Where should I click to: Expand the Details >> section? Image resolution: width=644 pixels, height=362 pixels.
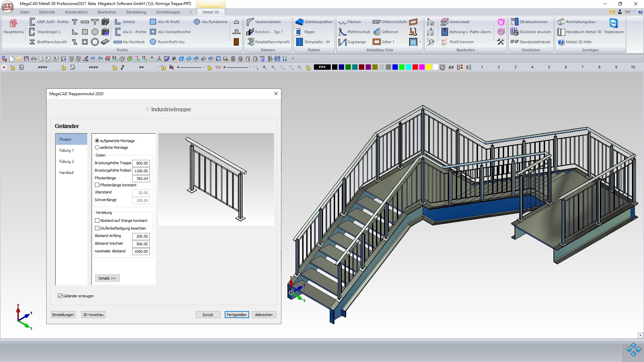pyautogui.click(x=107, y=278)
